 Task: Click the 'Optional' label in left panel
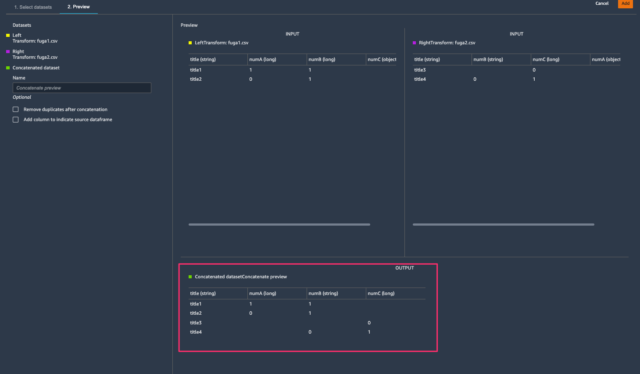[22, 98]
